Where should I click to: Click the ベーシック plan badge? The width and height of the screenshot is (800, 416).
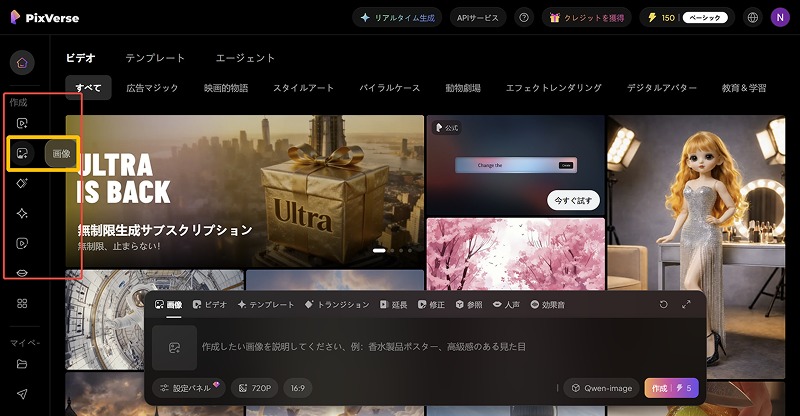[705, 17]
